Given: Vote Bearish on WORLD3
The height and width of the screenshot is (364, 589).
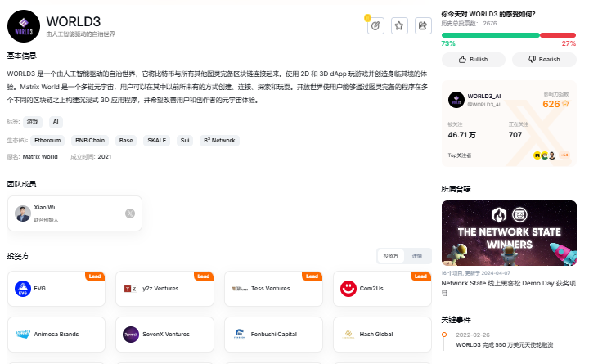Looking at the screenshot, I should coord(544,60).
